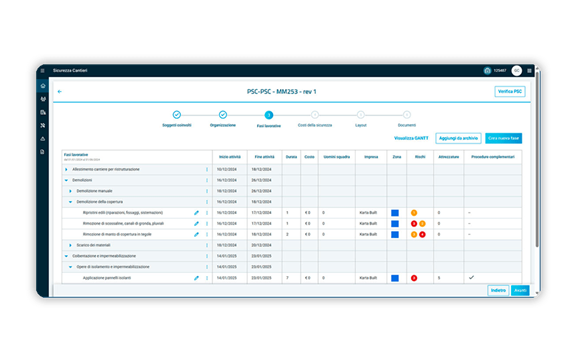Open the hamburger menu in top bar
Image resolution: width=576 pixels, height=362 pixels.
point(43,71)
